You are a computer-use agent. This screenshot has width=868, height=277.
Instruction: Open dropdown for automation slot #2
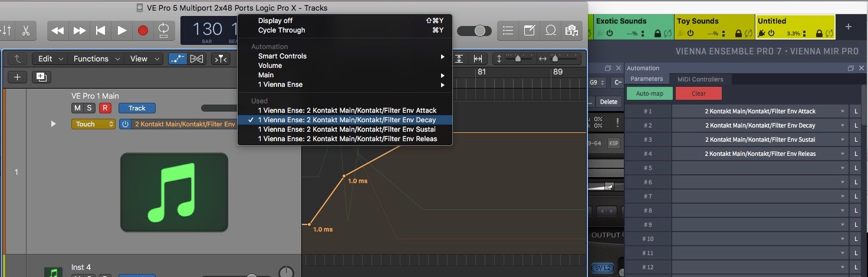(x=759, y=125)
